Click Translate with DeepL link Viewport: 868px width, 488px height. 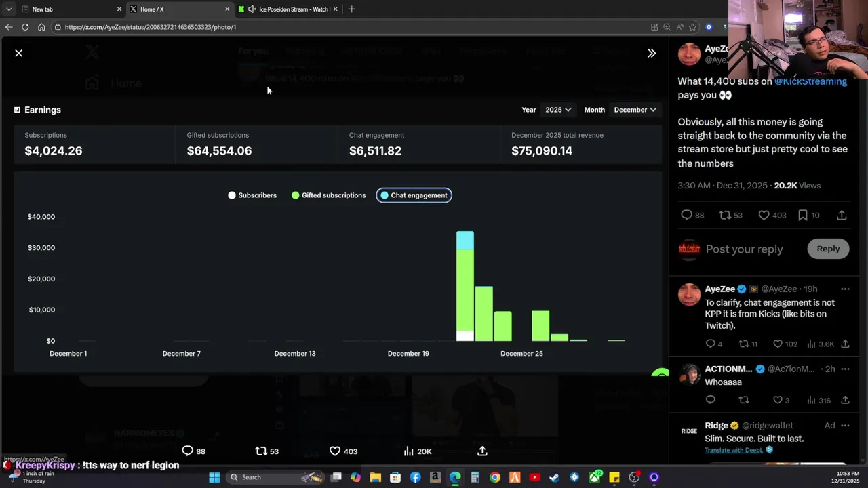coord(734,450)
